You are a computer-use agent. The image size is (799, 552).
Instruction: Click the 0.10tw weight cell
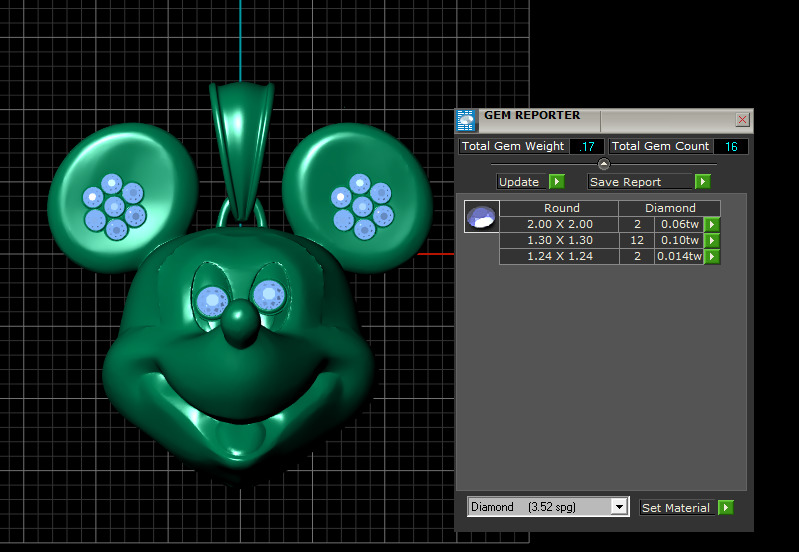coord(679,240)
